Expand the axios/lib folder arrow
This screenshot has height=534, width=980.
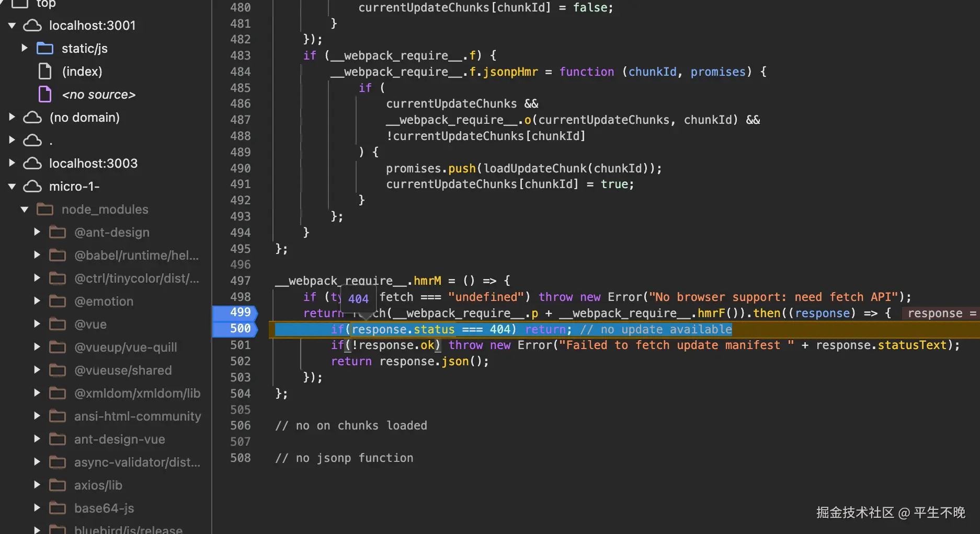pos(37,485)
